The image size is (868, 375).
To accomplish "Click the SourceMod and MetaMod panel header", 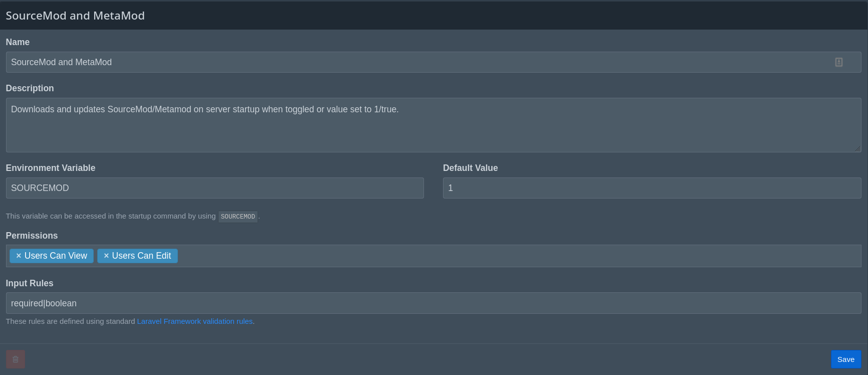I will (434, 16).
